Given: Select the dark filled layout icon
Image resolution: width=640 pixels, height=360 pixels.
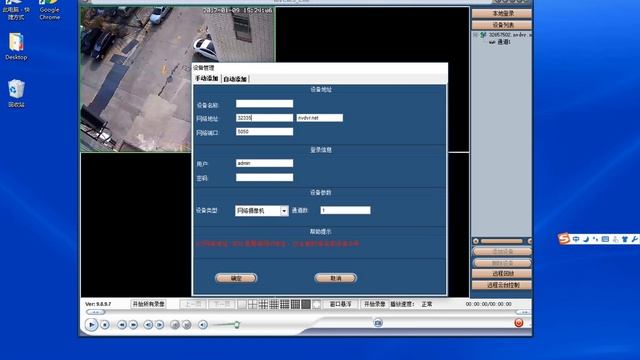Looking at the screenshot, I should point(306,304).
